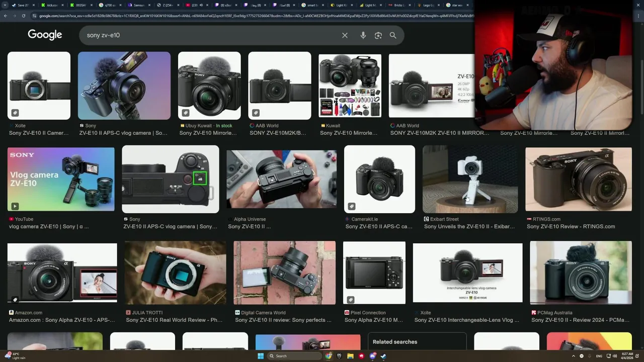Open Alpha Universe hand-held camera thumbnail

[282, 179]
